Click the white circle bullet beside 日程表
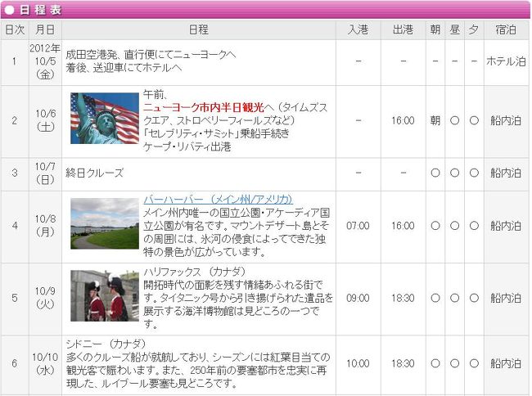Image resolution: width=532 pixels, height=396 pixels. coord(10,10)
